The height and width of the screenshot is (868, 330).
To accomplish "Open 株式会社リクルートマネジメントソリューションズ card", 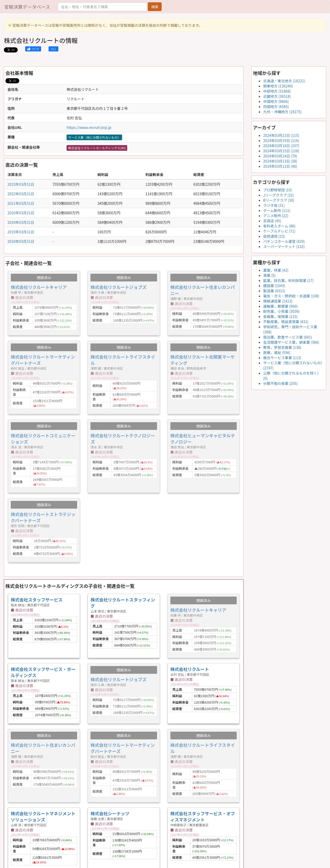I will (43, 817).
